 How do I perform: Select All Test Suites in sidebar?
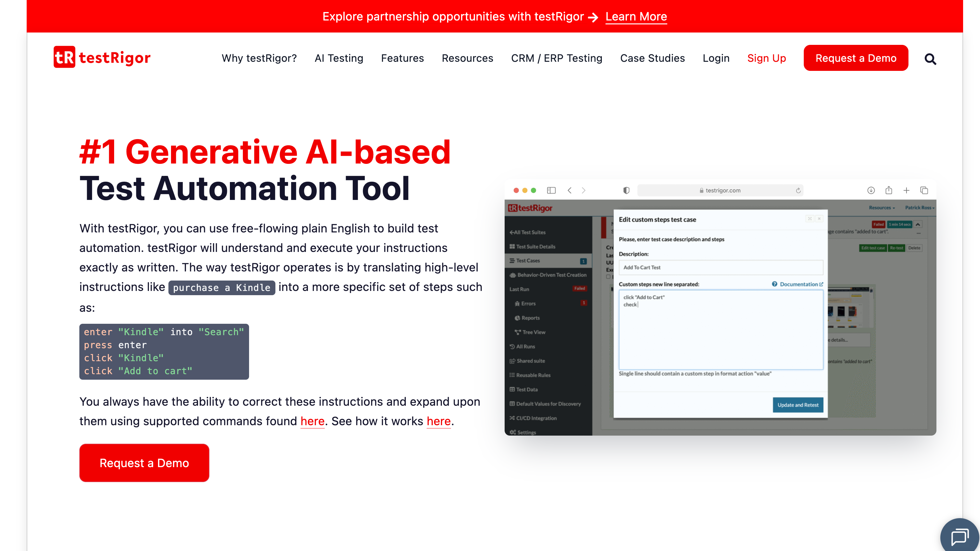(x=527, y=232)
